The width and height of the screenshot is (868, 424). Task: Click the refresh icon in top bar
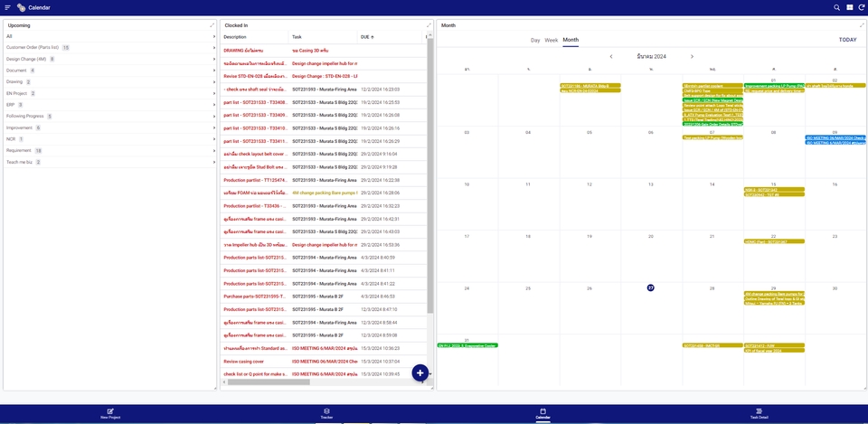pyautogui.click(x=861, y=7)
